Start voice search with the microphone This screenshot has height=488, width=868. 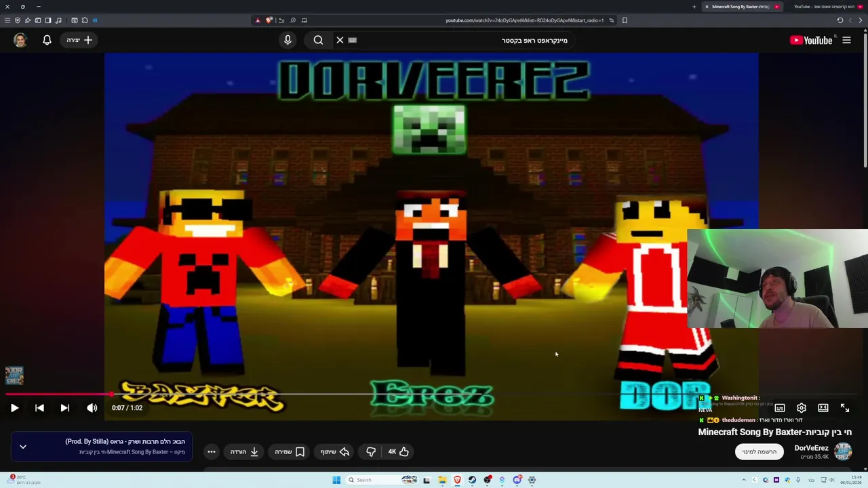click(x=288, y=40)
